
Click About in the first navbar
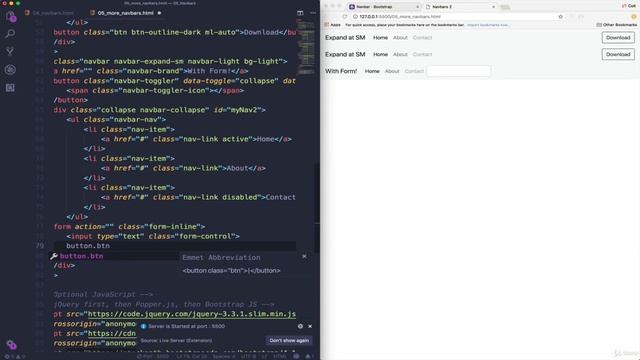(x=400, y=38)
